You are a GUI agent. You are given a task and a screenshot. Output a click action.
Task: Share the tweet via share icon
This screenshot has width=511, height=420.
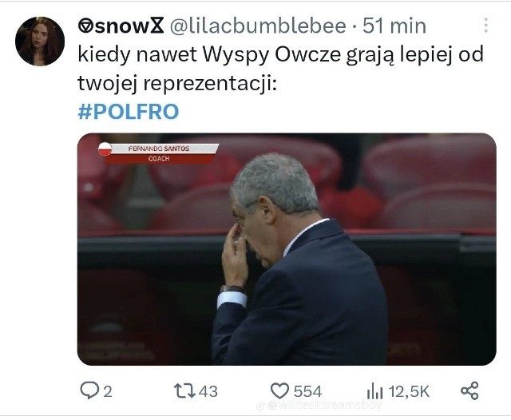click(469, 390)
